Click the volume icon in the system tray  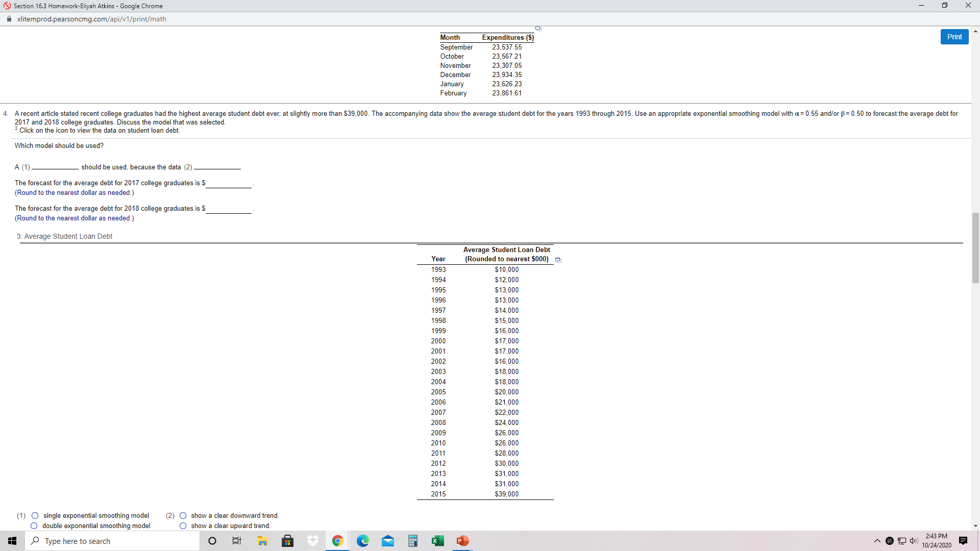[x=914, y=541]
